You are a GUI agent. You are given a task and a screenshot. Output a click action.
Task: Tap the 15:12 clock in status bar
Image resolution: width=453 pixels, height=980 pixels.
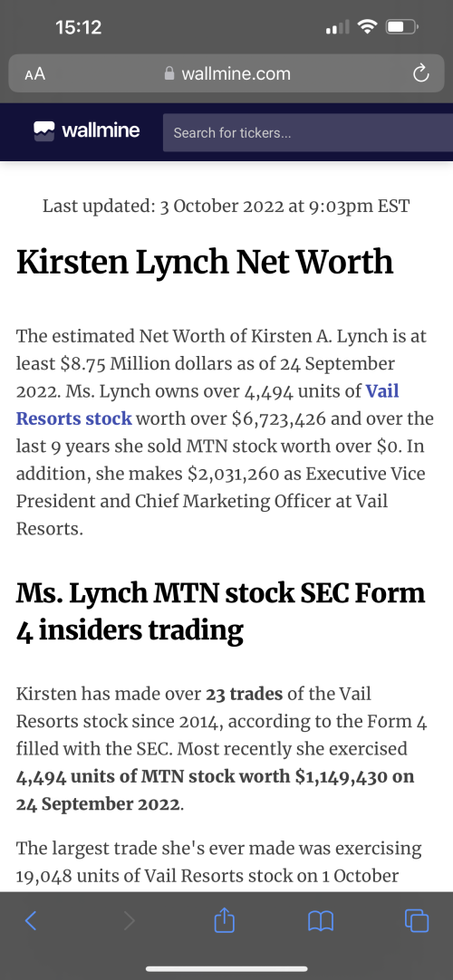(78, 27)
